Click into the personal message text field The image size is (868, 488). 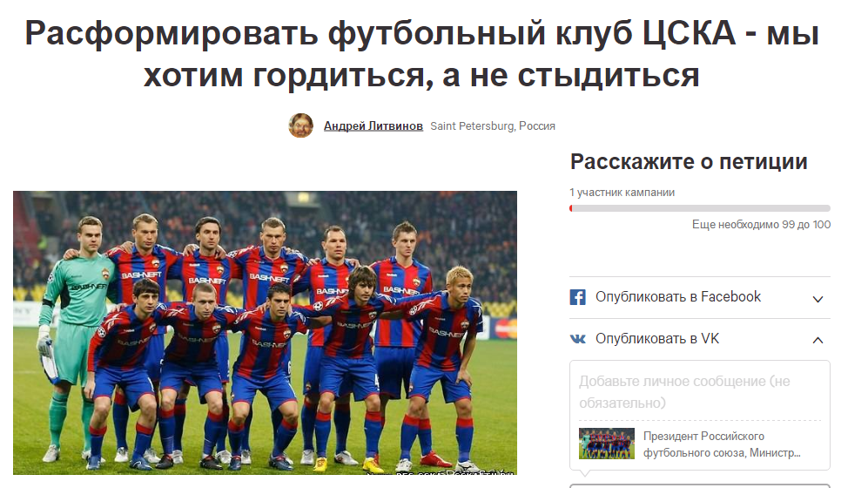tap(700, 391)
